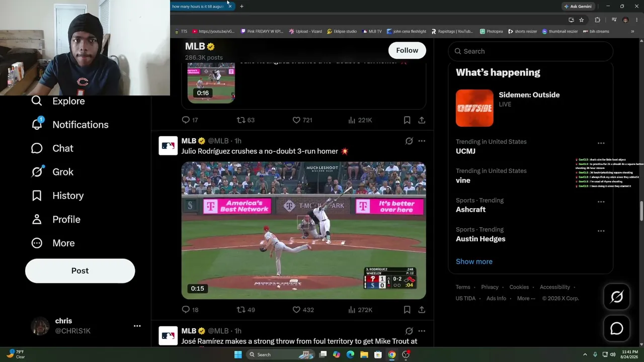Open History bookmark icon in sidebar
Screen dimensions: 644x362
[37, 196]
